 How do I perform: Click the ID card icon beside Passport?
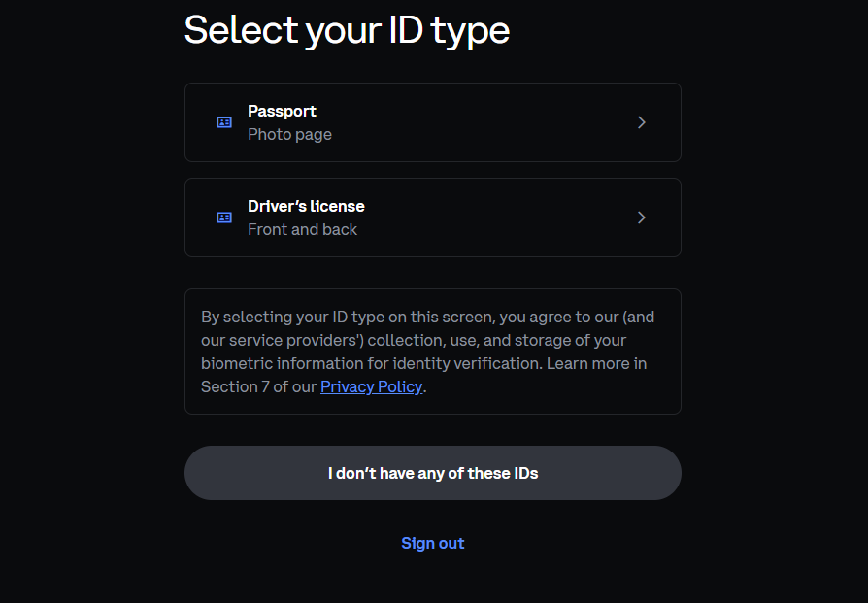click(223, 122)
